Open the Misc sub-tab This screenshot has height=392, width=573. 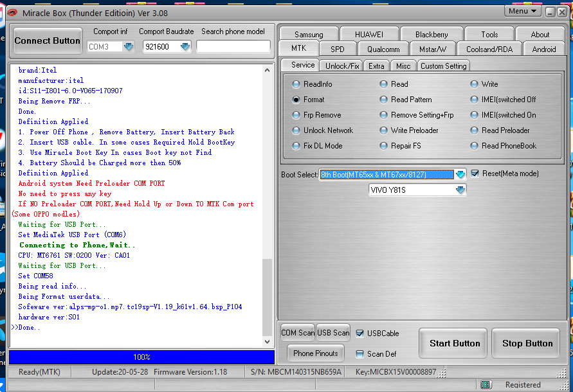(403, 66)
